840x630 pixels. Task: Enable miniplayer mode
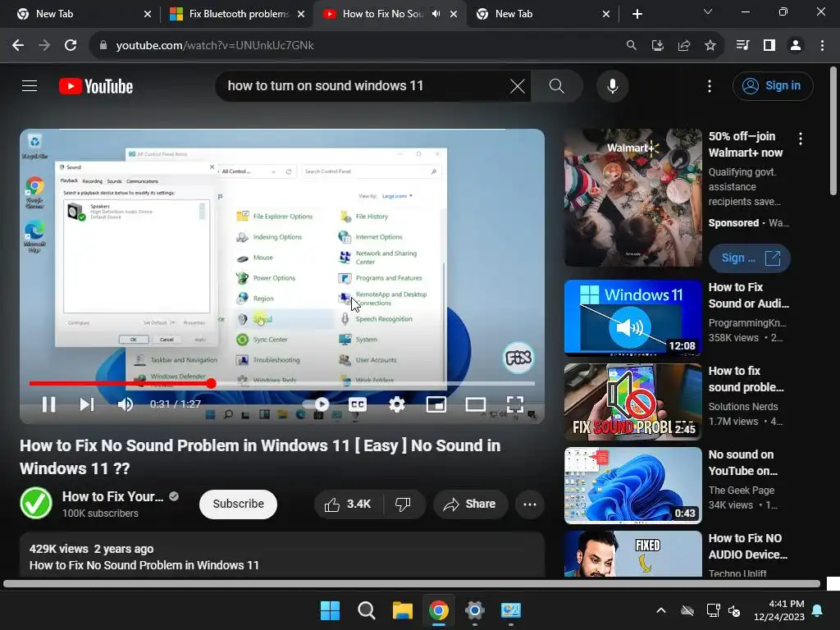[436, 404]
